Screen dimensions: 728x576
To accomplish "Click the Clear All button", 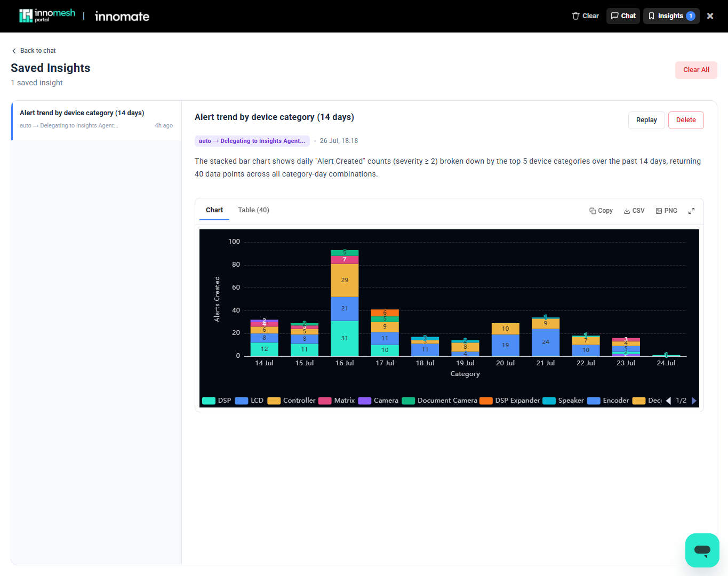I will point(696,70).
